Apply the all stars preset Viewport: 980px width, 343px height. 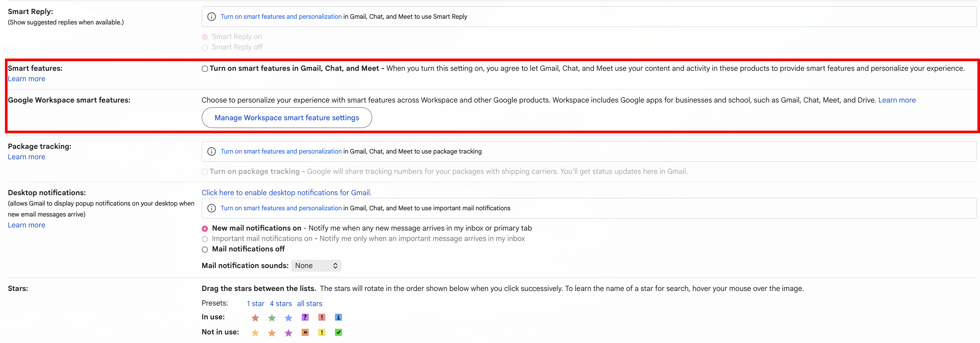click(x=309, y=304)
